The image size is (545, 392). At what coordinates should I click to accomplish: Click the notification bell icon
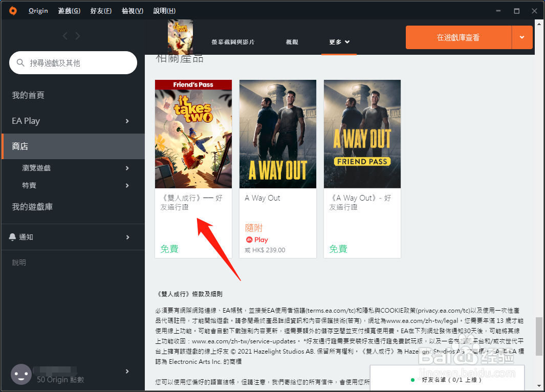pyautogui.click(x=12, y=237)
